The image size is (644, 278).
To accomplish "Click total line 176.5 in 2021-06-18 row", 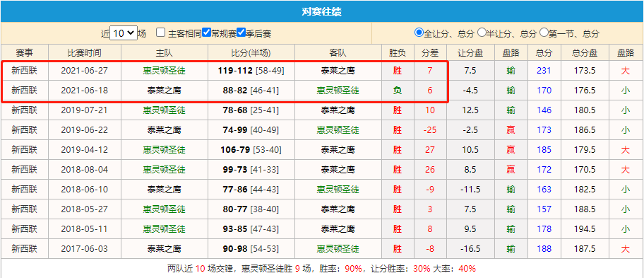I will click(x=585, y=91).
